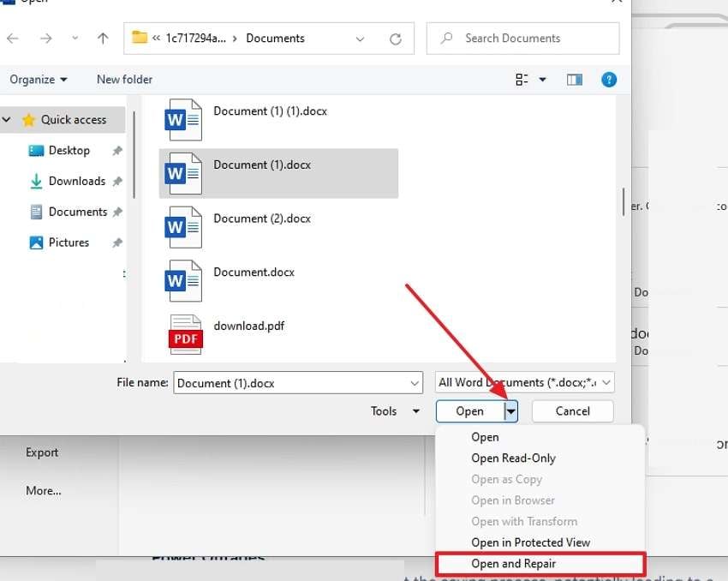Click the 1c717294a... breadcrumb segment
728x581 pixels.
click(196, 38)
